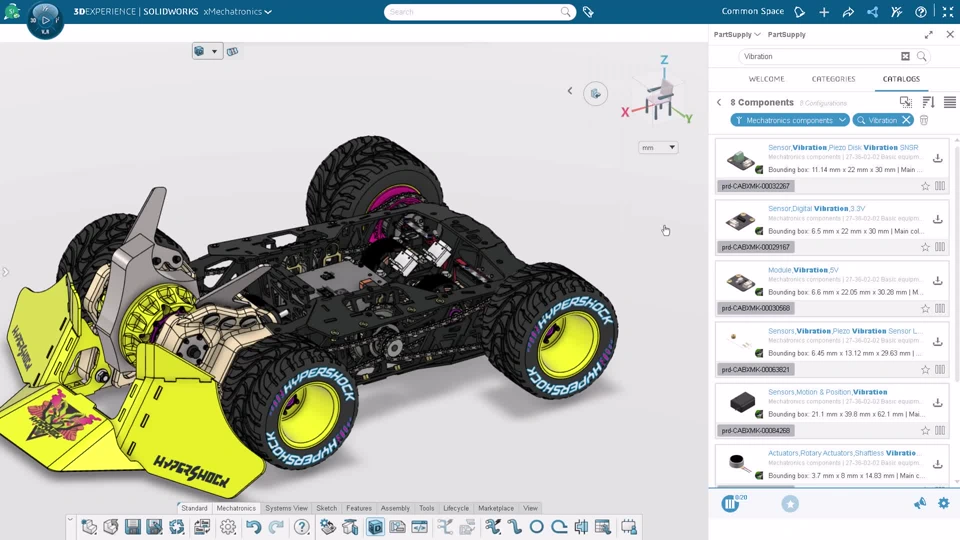Click the Undo arrow in toolbar

(x=253, y=527)
